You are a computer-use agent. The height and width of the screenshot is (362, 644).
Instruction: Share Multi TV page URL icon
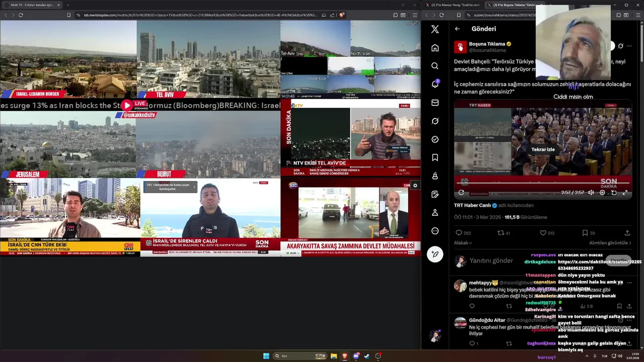point(333,15)
